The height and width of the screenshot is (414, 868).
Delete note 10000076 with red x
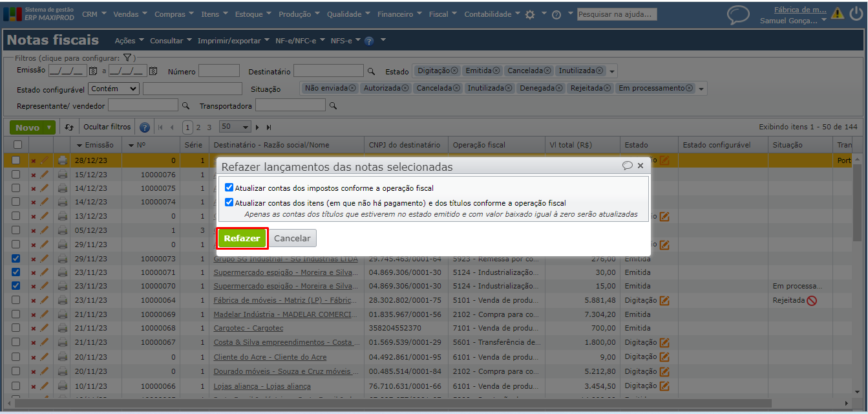click(x=34, y=175)
